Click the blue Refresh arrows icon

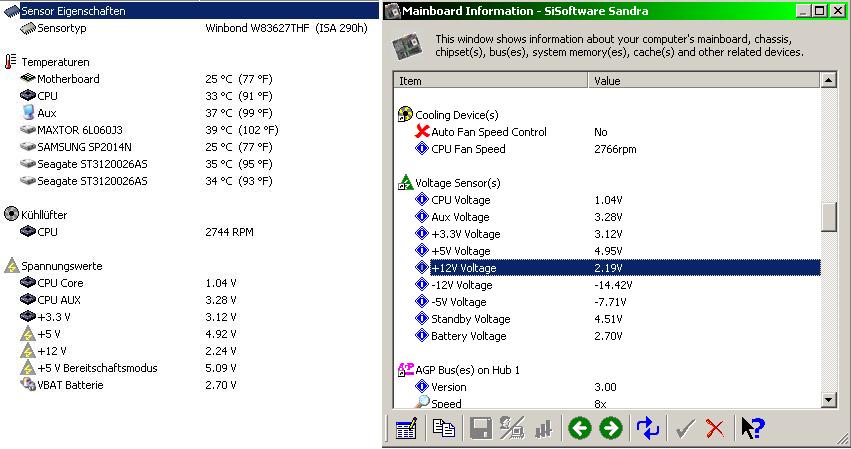click(x=648, y=429)
